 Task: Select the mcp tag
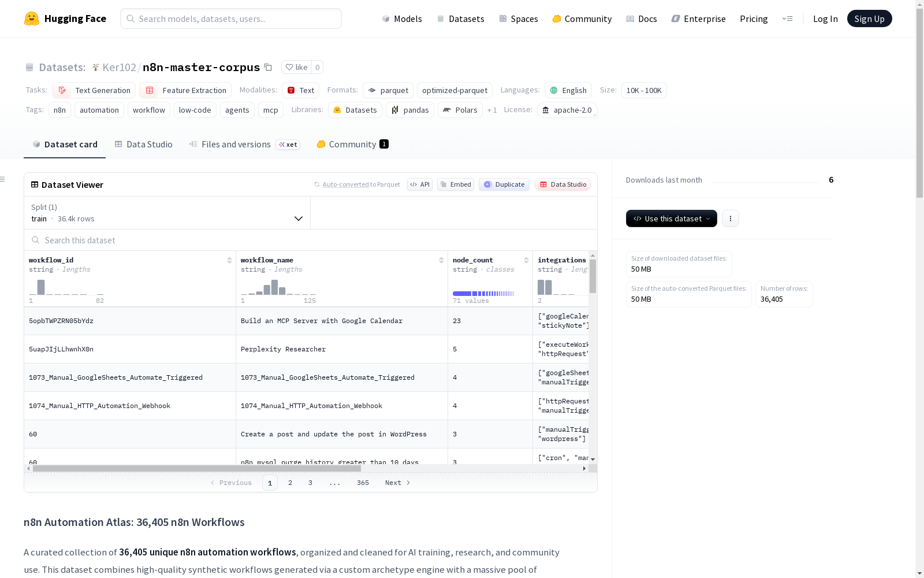(x=270, y=110)
